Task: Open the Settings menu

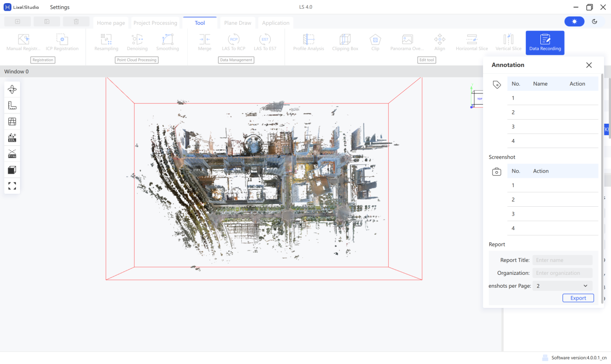Action: point(60,7)
